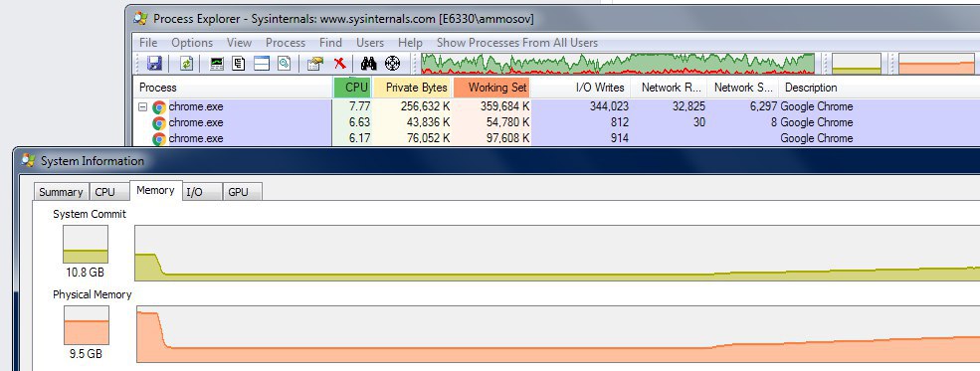The width and height of the screenshot is (980, 371).
Task: Click the Physical Memory 9.5 GB gauge
Action: click(x=87, y=325)
